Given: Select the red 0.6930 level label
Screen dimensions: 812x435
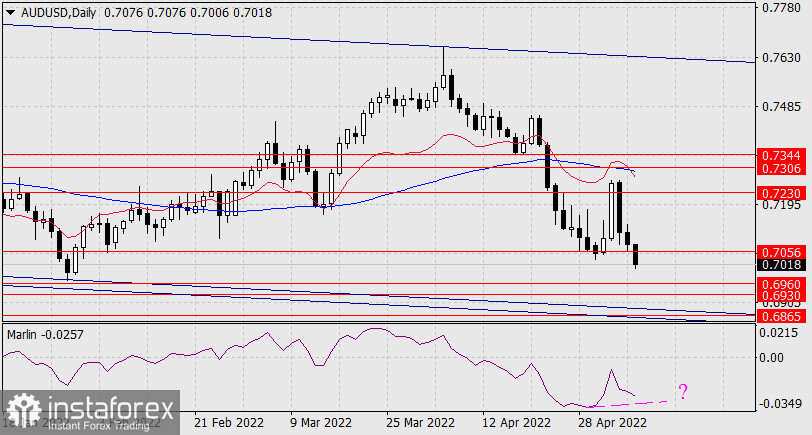Looking at the screenshot, I should pyautogui.click(x=781, y=296).
